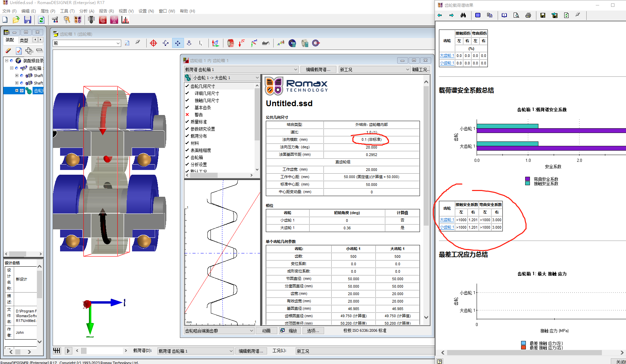
Task: Click the pin icon in results window
Action: pos(578,15)
